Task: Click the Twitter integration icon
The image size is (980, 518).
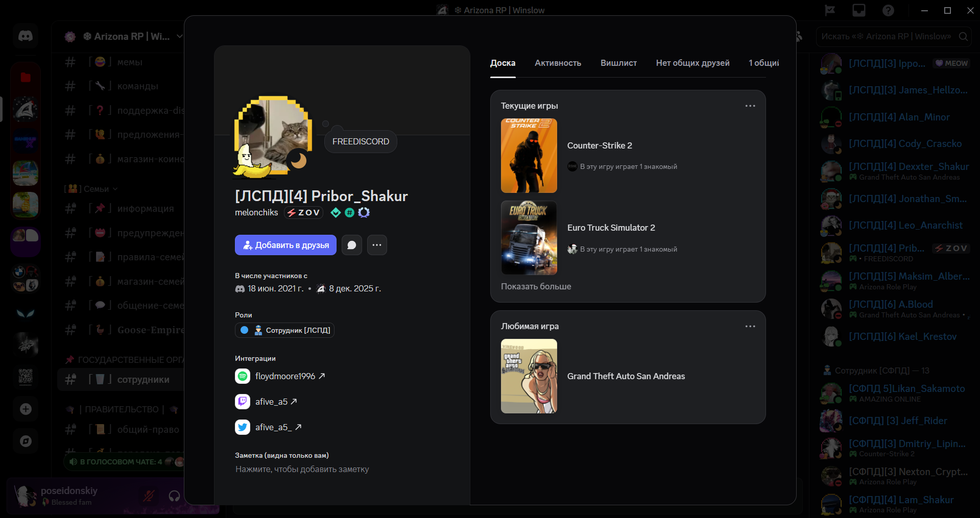Action: (x=243, y=427)
